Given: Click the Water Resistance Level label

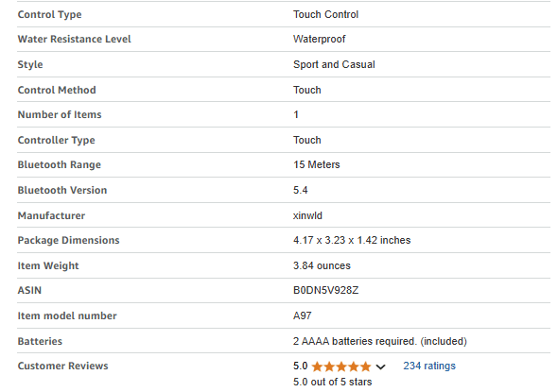Looking at the screenshot, I should pyautogui.click(x=75, y=39).
